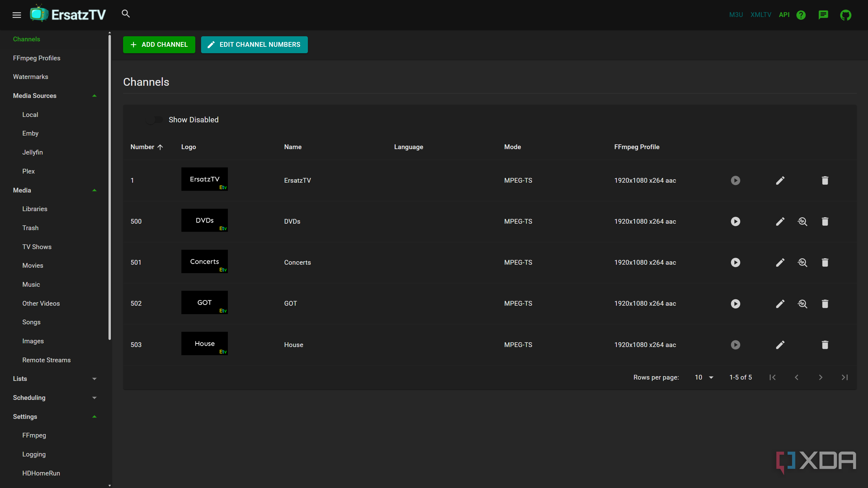Open the Plex media source

click(x=28, y=171)
